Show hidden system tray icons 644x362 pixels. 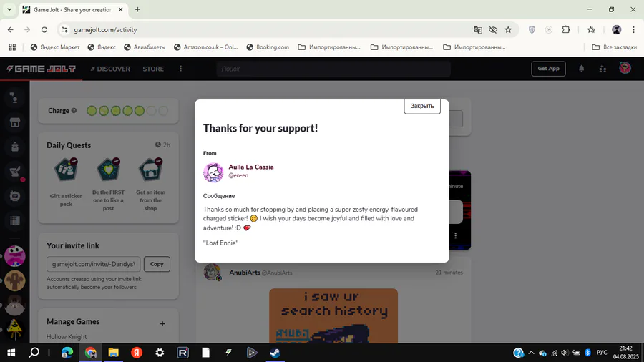531,353
